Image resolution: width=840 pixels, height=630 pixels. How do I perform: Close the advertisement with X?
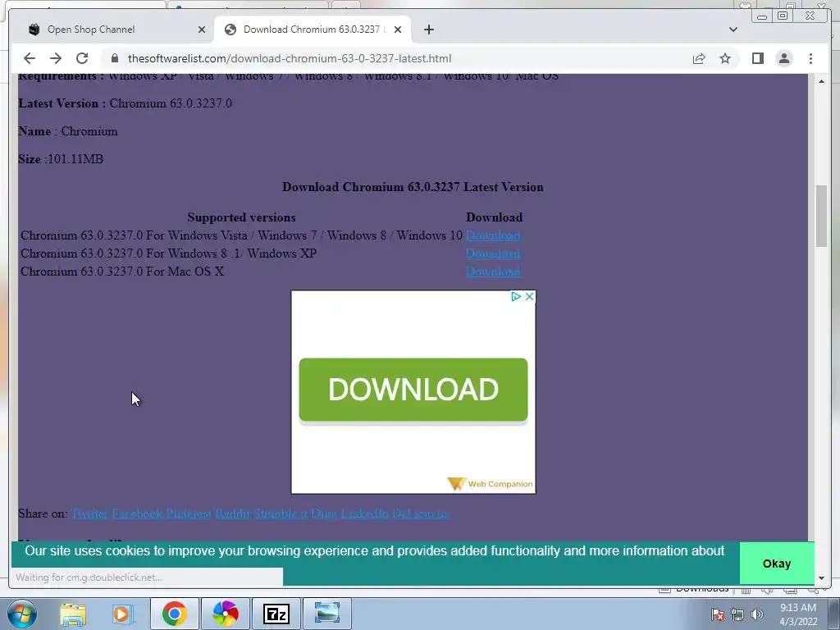529,296
